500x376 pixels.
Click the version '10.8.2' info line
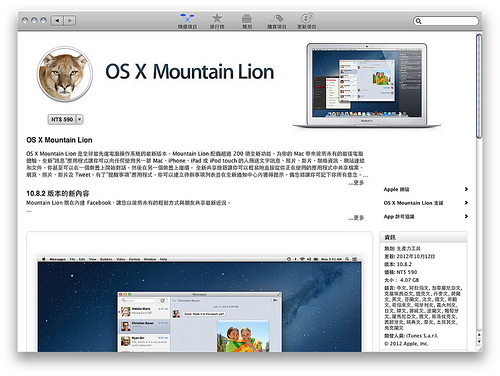398,264
